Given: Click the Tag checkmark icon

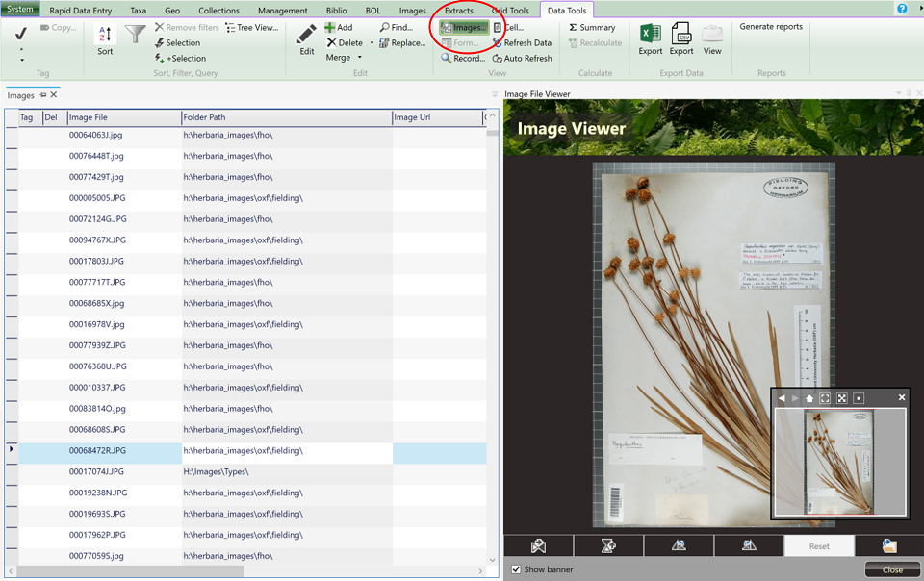Looking at the screenshot, I should click(x=21, y=34).
